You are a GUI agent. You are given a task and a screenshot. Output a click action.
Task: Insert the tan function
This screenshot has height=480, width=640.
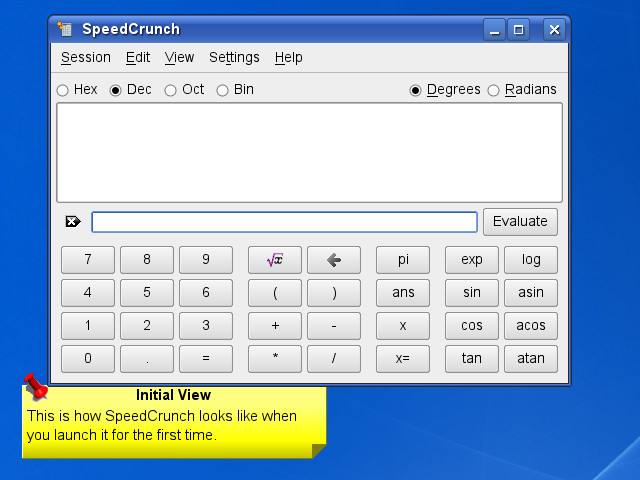tap(472, 359)
